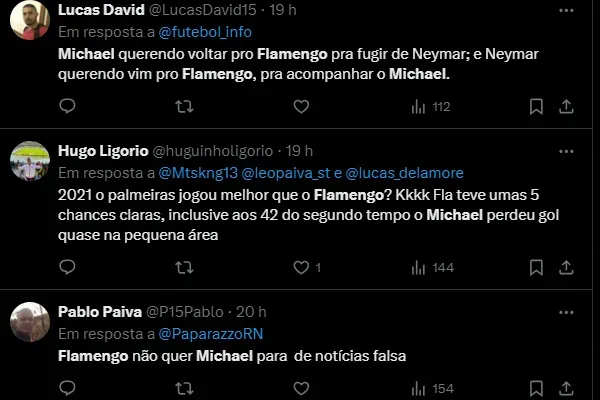Open Pablo Paiva's profile via his name
Viewport: 600px width, 400px height.
pyautogui.click(x=100, y=312)
